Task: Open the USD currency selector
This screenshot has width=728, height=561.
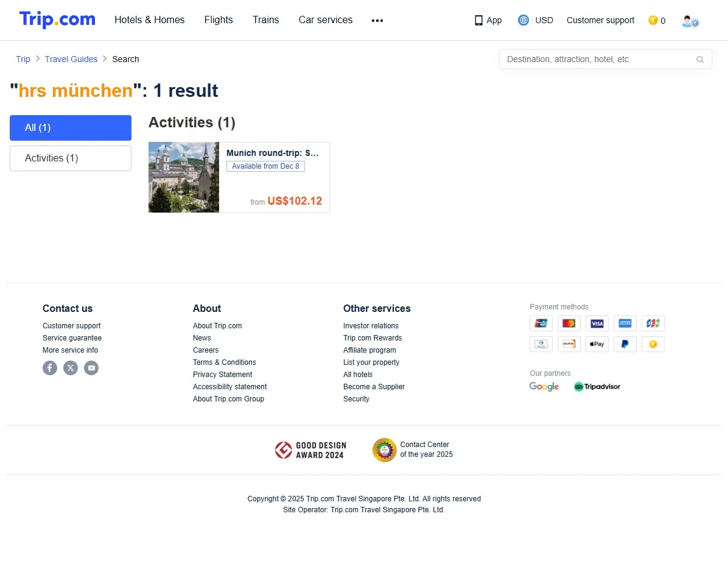Action: (x=544, y=21)
